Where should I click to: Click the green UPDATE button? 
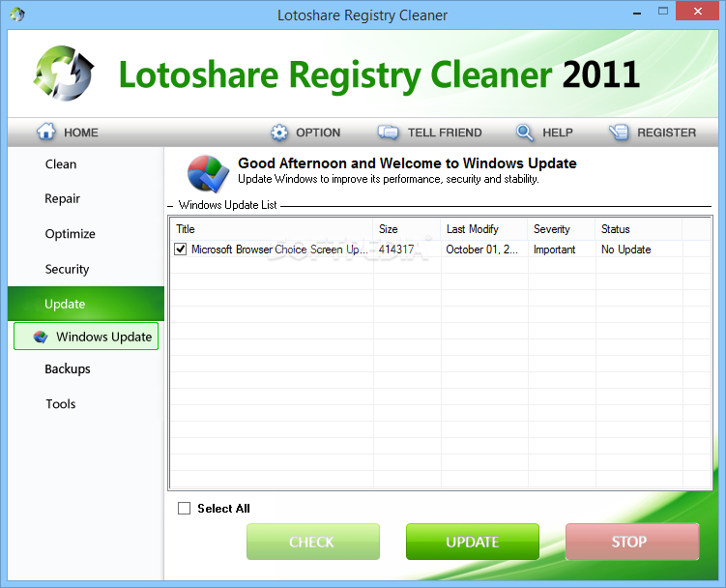[473, 542]
